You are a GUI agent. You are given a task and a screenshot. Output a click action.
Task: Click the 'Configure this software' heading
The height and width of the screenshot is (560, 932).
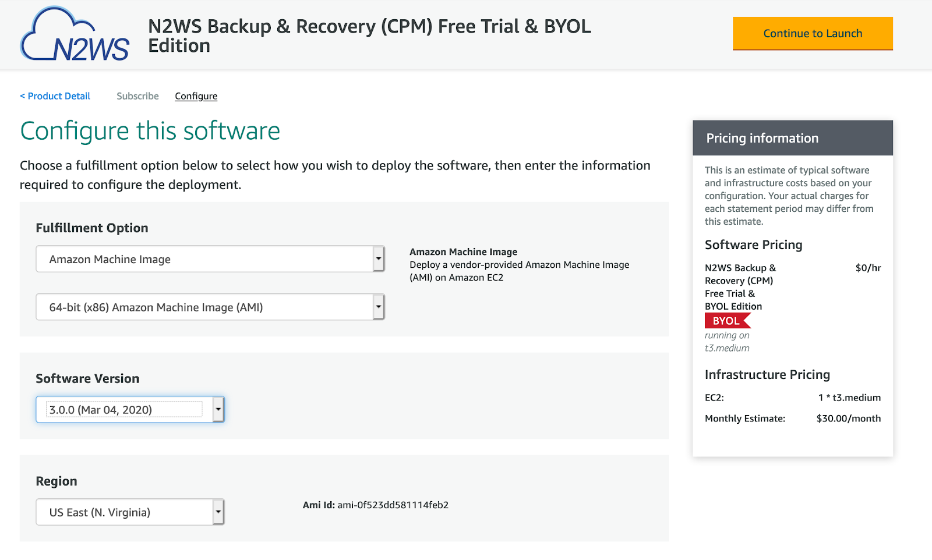click(x=150, y=132)
